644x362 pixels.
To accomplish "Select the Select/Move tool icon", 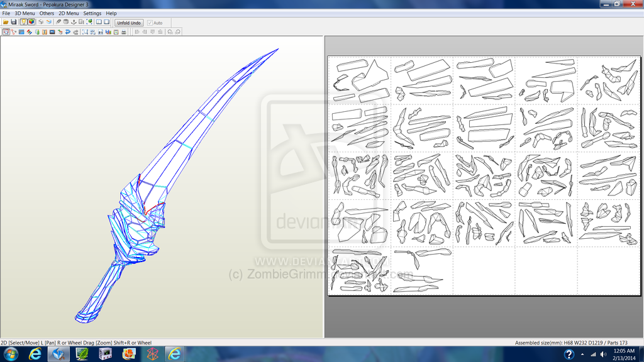I will pyautogui.click(x=6, y=31).
